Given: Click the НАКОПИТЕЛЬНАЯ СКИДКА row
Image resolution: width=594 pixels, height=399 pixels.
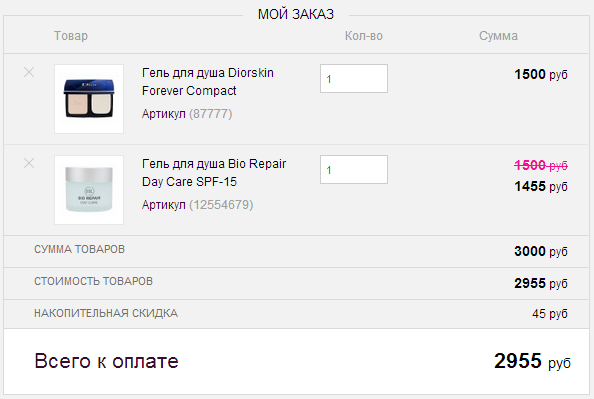Looking at the screenshot, I should click(x=297, y=314).
